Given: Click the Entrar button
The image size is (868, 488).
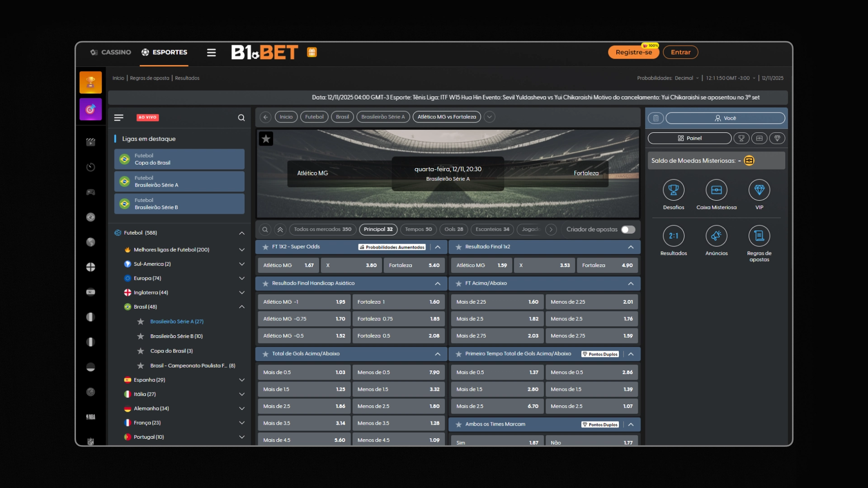Looking at the screenshot, I should point(681,52).
